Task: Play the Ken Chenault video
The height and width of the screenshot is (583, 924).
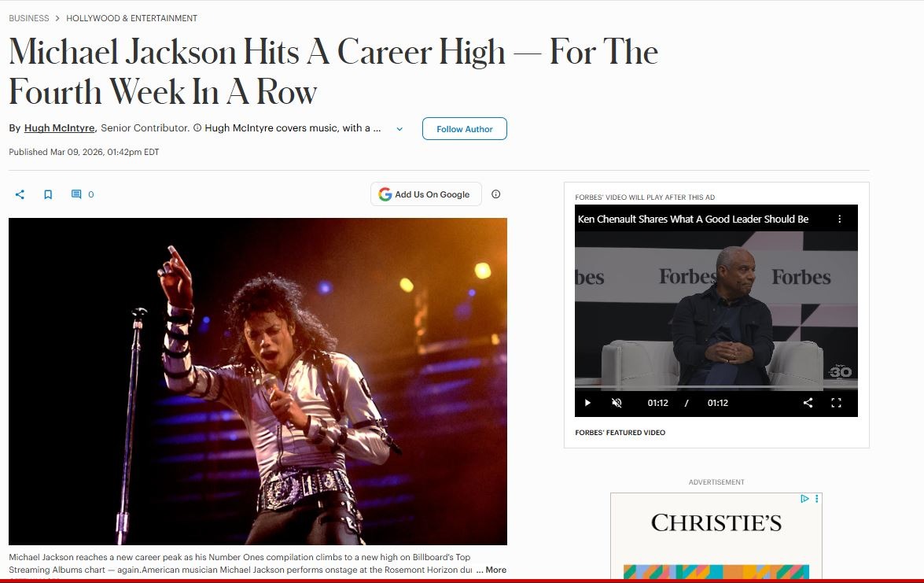Action: (x=587, y=403)
